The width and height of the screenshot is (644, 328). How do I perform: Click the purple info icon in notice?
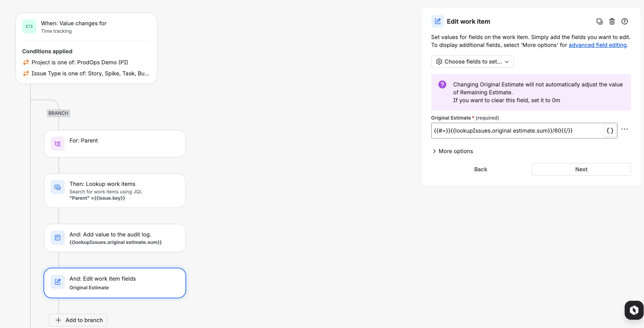tap(442, 84)
